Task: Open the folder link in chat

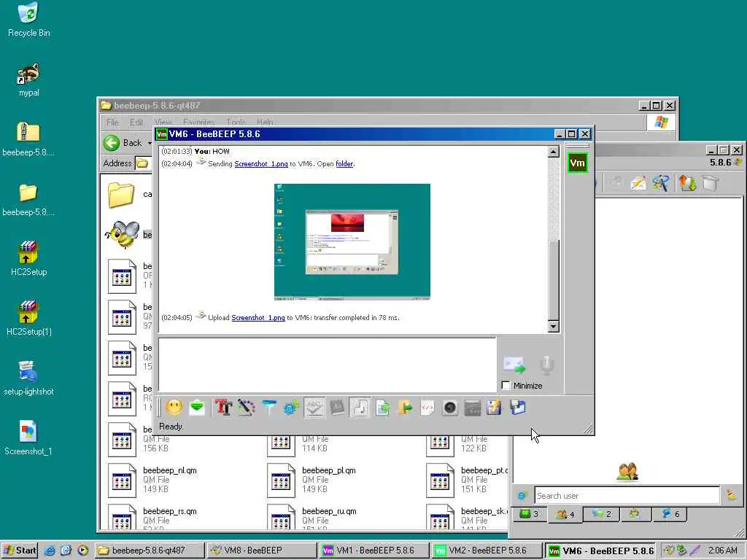Action: 344,164
